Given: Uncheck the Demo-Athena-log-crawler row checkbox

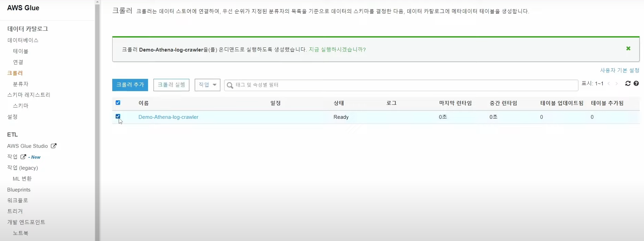Looking at the screenshot, I should (118, 116).
